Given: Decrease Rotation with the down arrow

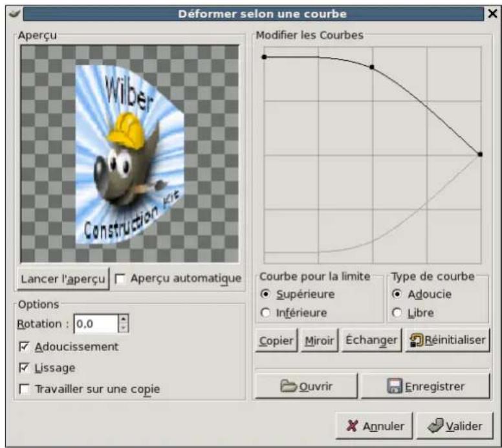Looking at the screenshot, I should [124, 328].
